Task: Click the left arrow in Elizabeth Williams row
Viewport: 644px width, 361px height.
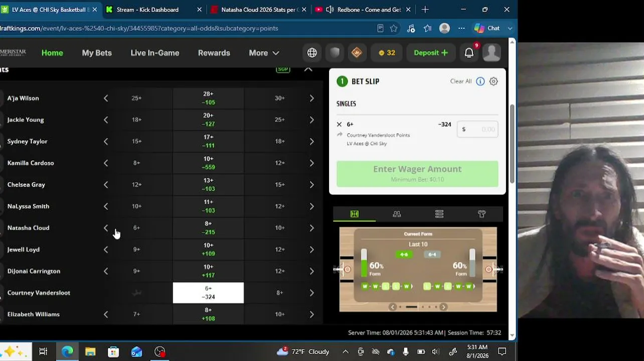Action: pyautogui.click(x=106, y=314)
